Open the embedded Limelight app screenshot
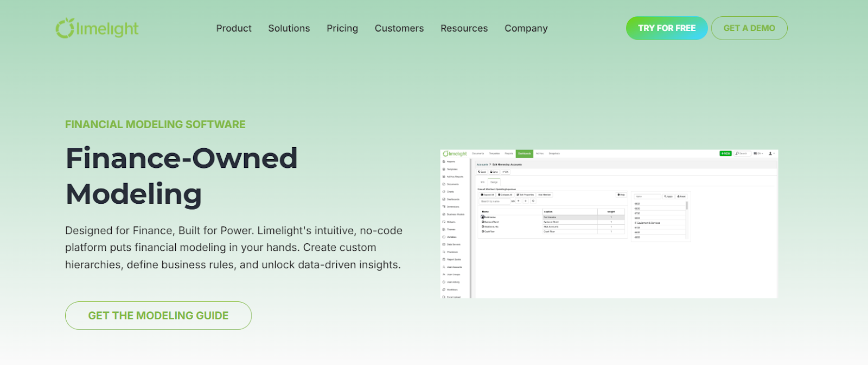 point(609,224)
